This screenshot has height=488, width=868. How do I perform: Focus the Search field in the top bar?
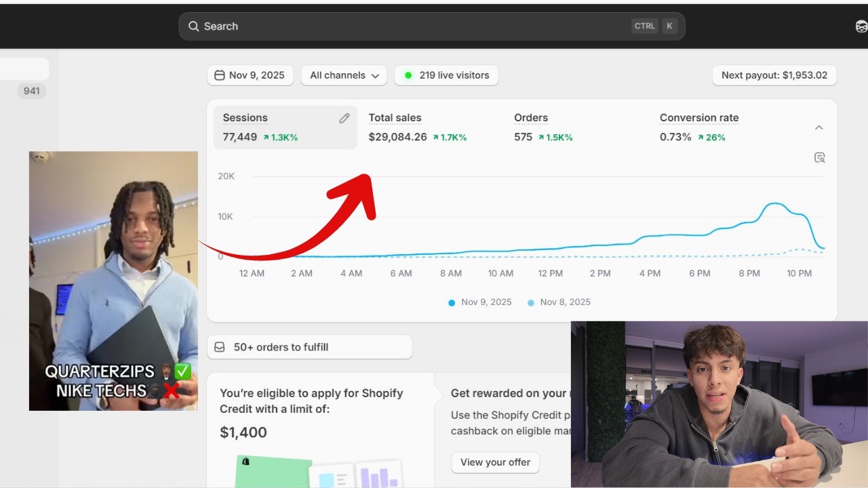(x=432, y=26)
